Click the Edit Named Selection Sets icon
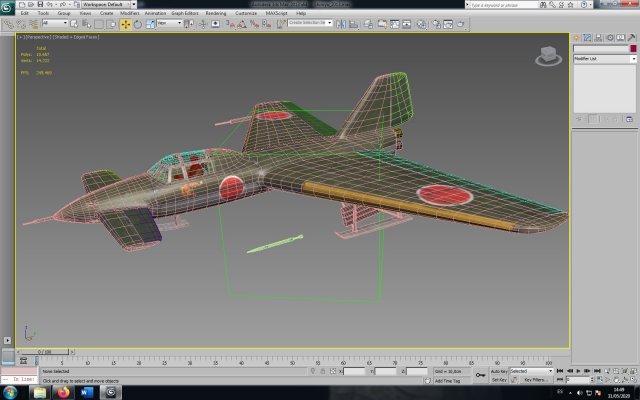Screen dimensions: 640x400 281,24
